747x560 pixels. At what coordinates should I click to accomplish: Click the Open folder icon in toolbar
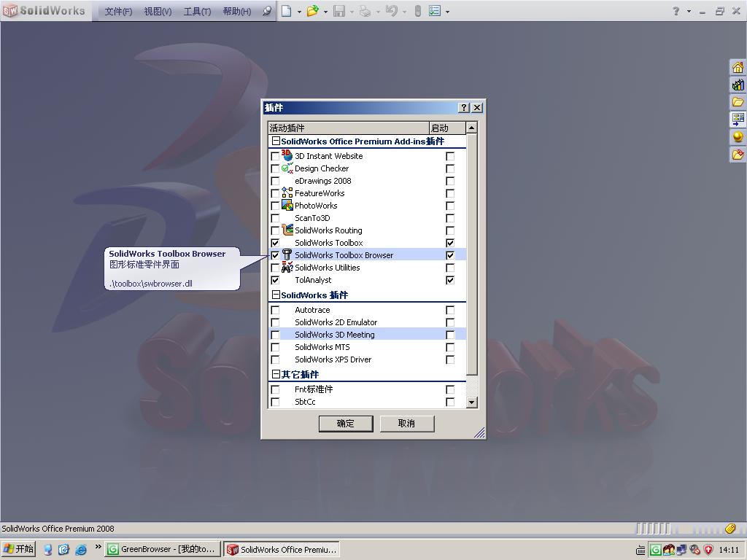pyautogui.click(x=312, y=11)
